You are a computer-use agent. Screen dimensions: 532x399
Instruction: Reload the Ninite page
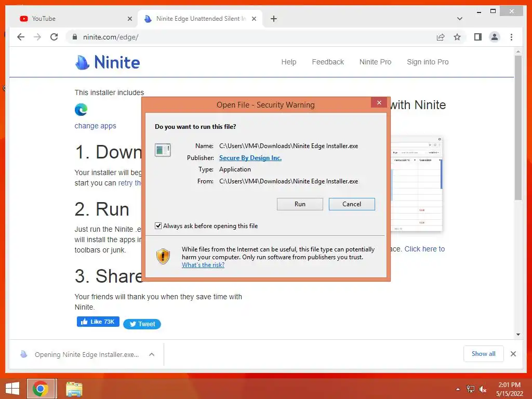pyautogui.click(x=54, y=37)
